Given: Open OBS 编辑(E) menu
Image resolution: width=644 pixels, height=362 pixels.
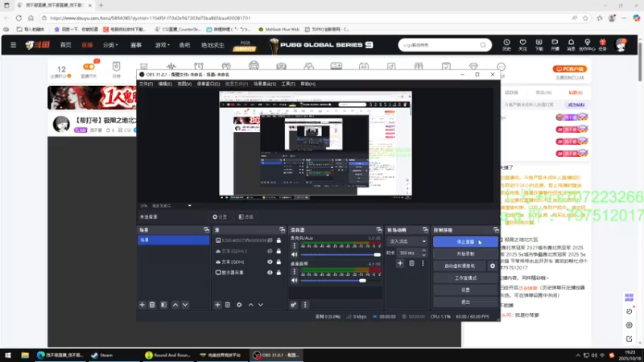Looking at the screenshot, I should pos(165,84).
